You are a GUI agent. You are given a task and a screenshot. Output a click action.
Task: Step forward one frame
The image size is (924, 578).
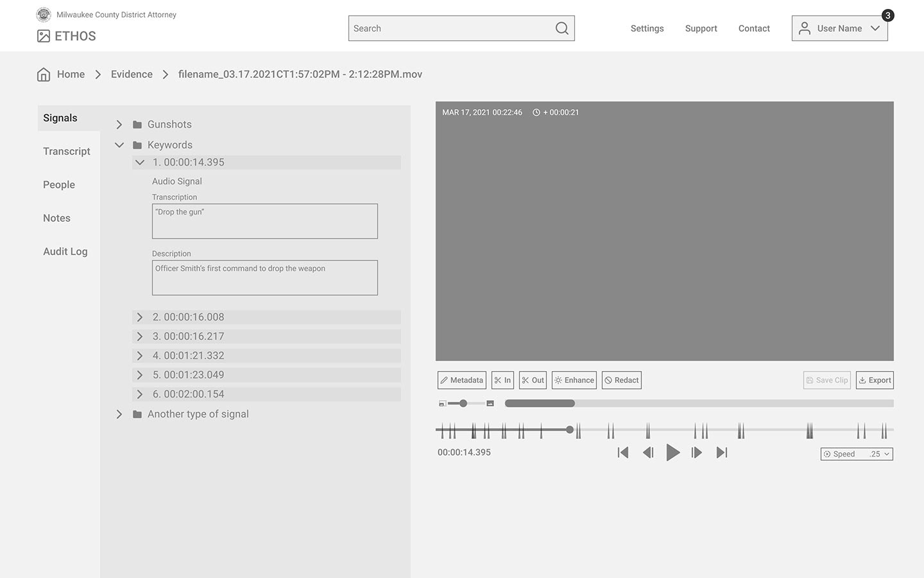pyautogui.click(x=697, y=453)
